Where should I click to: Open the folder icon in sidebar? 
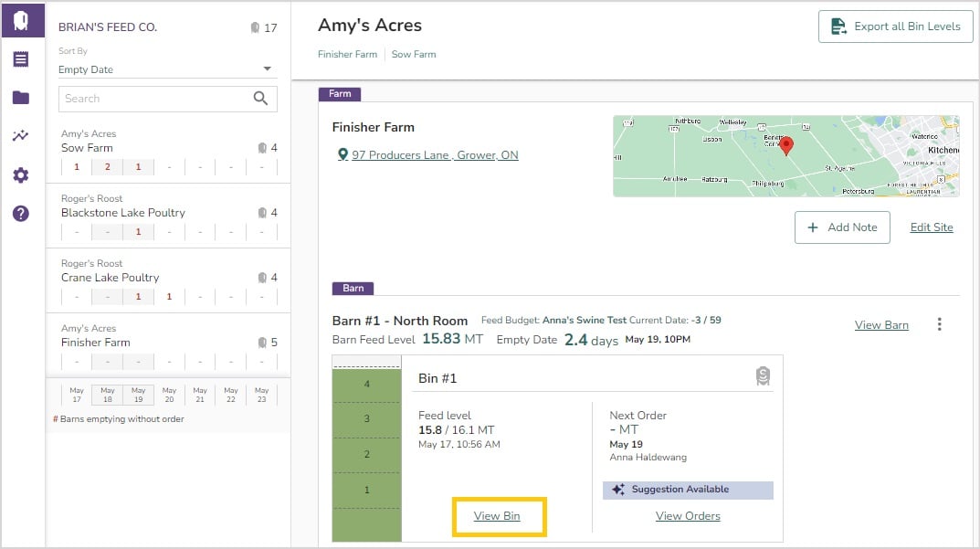click(21, 98)
